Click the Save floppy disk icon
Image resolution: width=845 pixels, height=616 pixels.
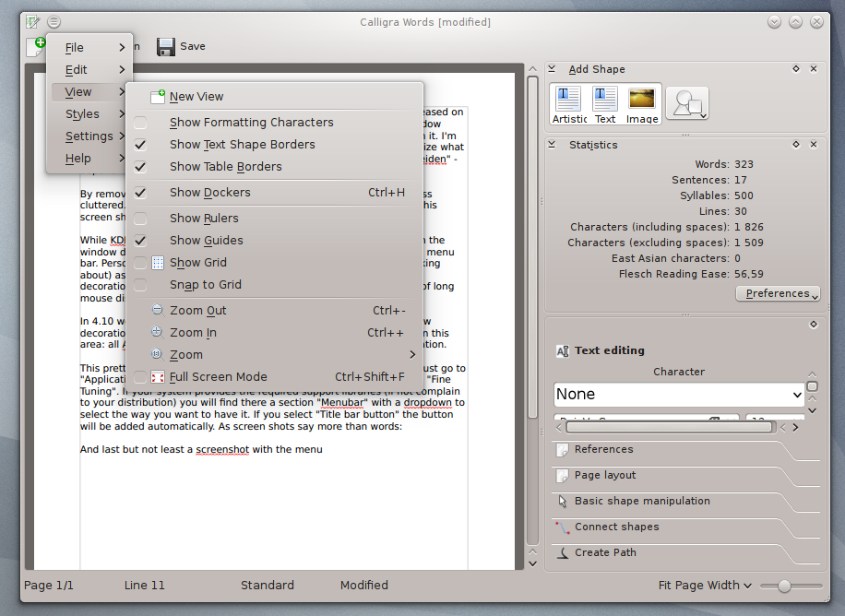pyautogui.click(x=166, y=47)
